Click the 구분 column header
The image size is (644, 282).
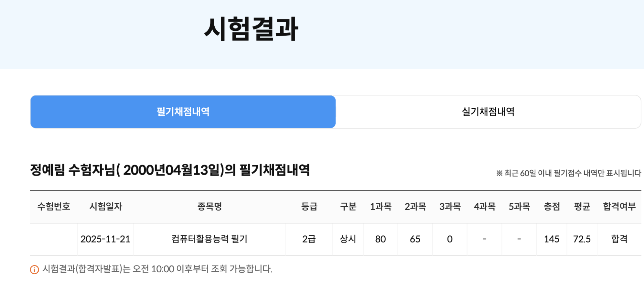coord(348,206)
